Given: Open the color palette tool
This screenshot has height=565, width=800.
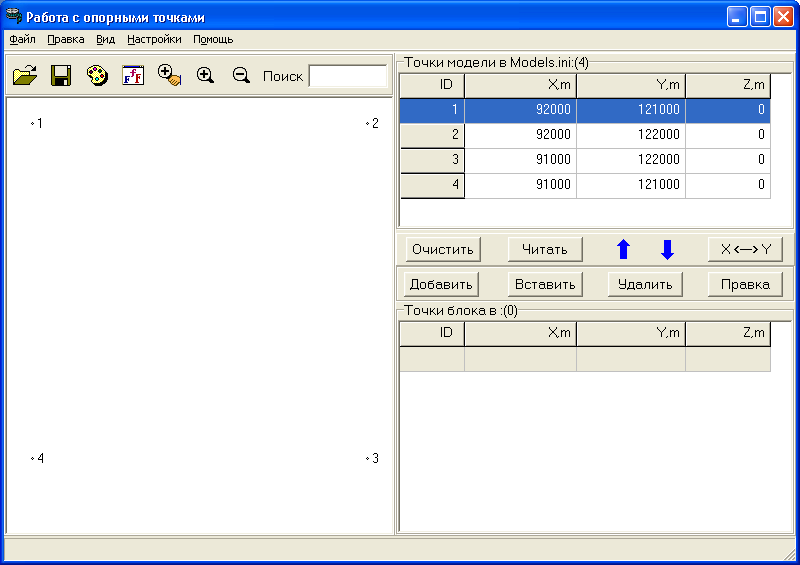Looking at the screenshot, I should pos(97,76).
